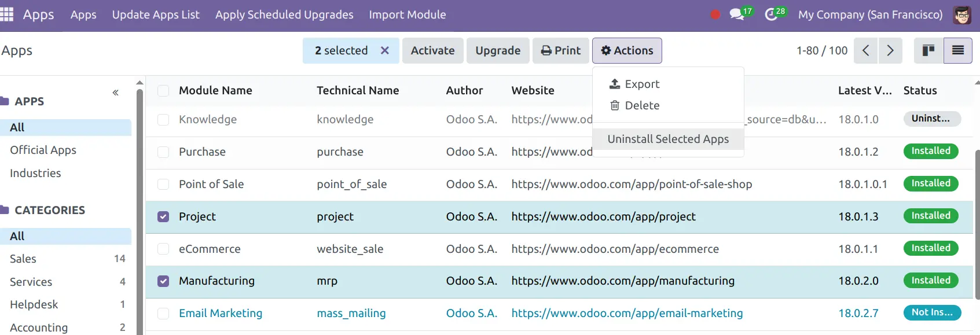
Task: Clear selection with the X icon
Action: pyautogui.click(x=384, y=50)
